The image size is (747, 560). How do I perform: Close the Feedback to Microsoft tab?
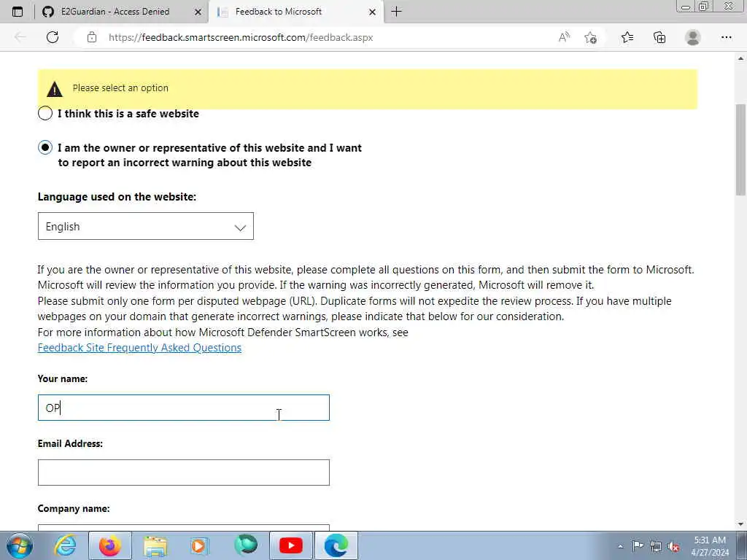373,12
